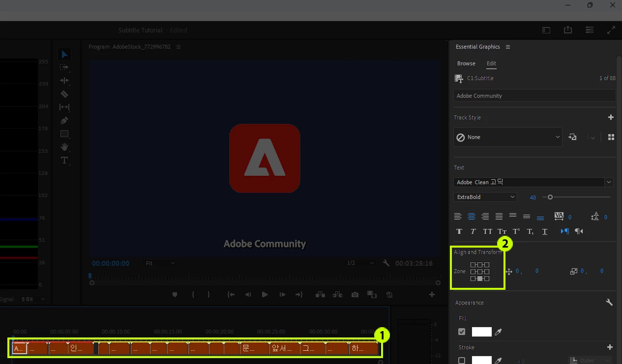Toggle Superscript text style
Image resolution: width=622 pixels, height=364 pixels.
(516, 231)
